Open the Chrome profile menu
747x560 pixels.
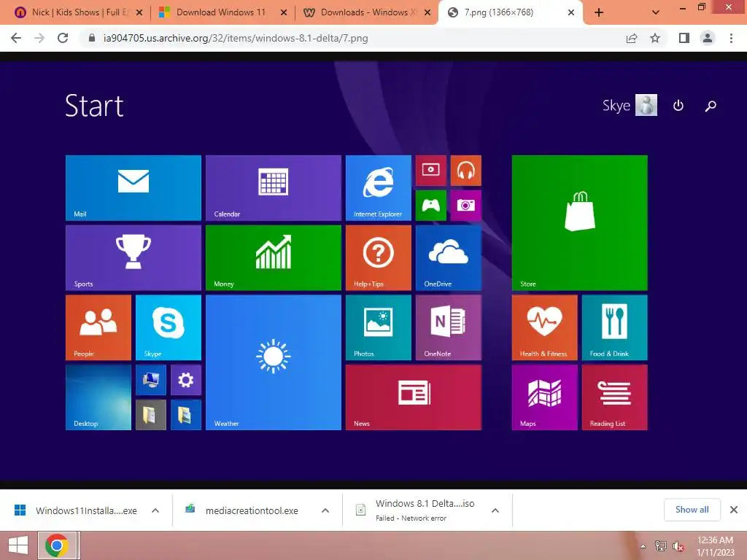click(x=708, y=38)
